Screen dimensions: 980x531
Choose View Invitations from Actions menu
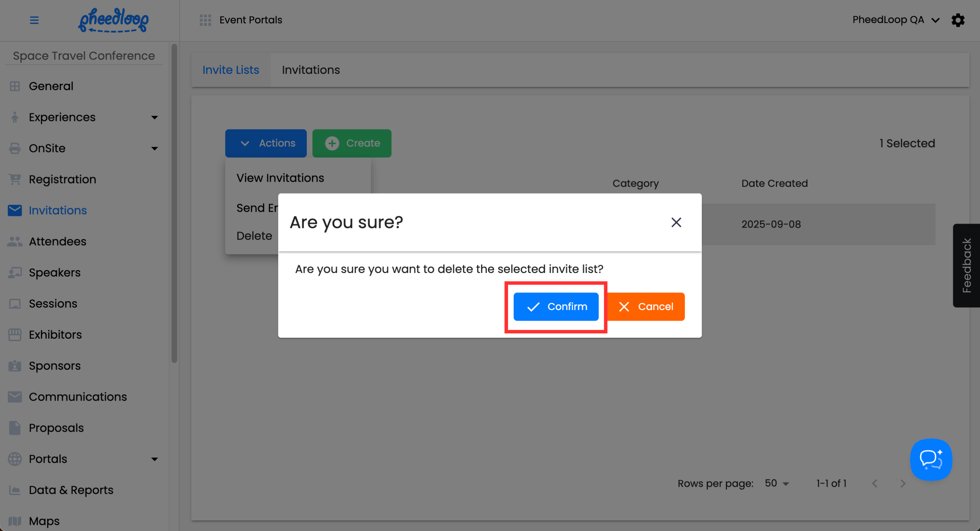tap(280, 178)
